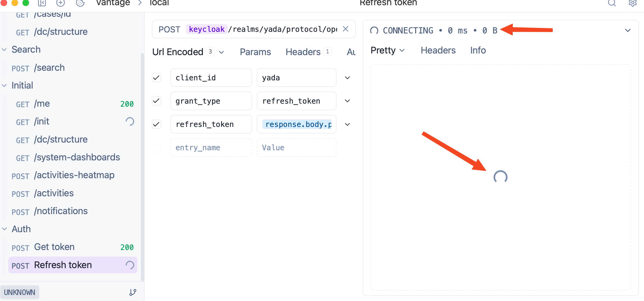Screen dimensions: 644x301
Task: Open the response Info tab
Action: 478,50
